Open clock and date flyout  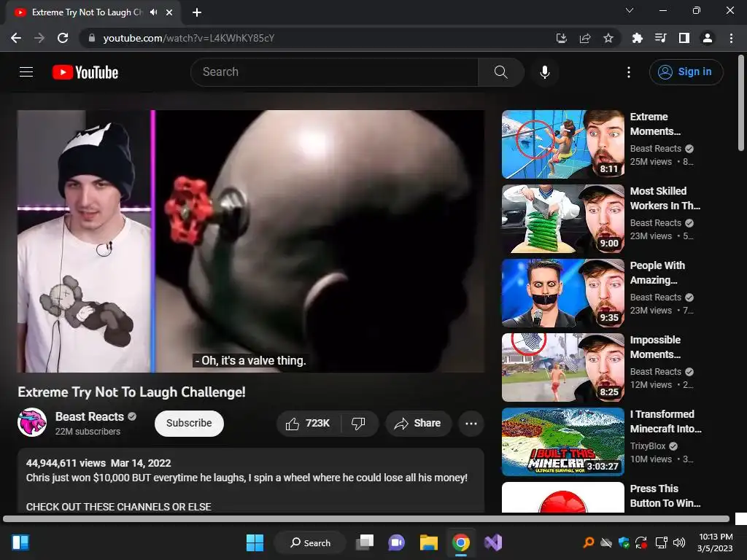[715, 542]
